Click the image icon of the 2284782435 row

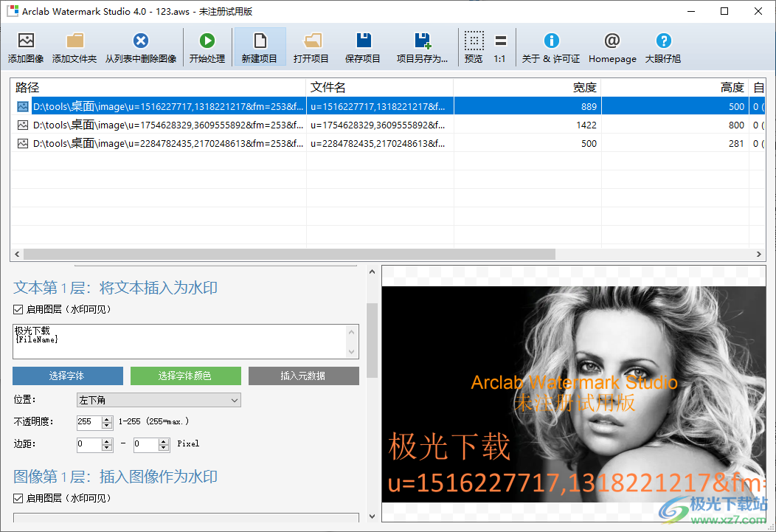23,144
